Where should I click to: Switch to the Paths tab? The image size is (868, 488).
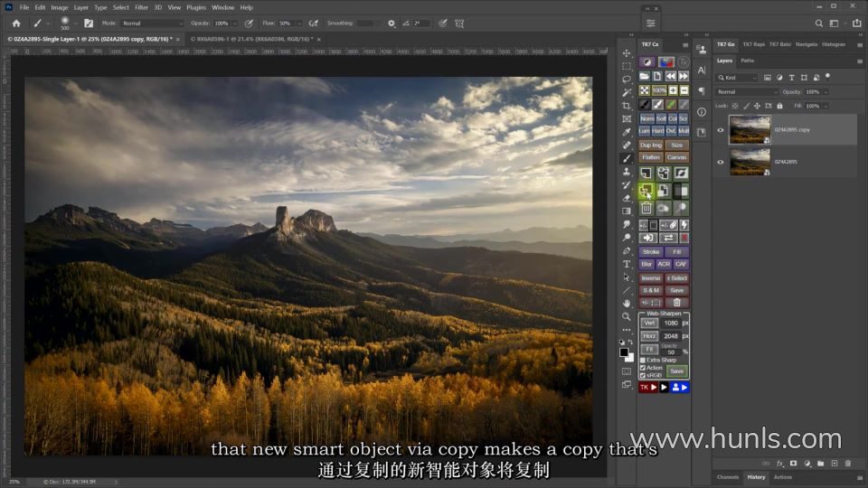pos(748,61)
